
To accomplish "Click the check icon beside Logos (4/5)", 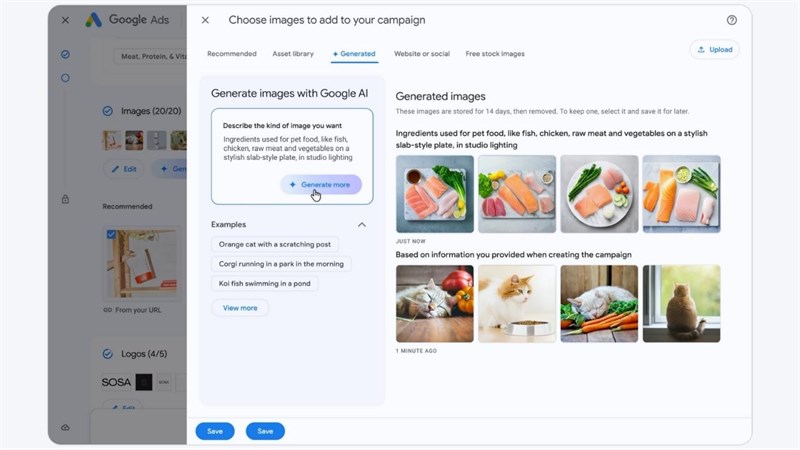I will tap(108, 354).
